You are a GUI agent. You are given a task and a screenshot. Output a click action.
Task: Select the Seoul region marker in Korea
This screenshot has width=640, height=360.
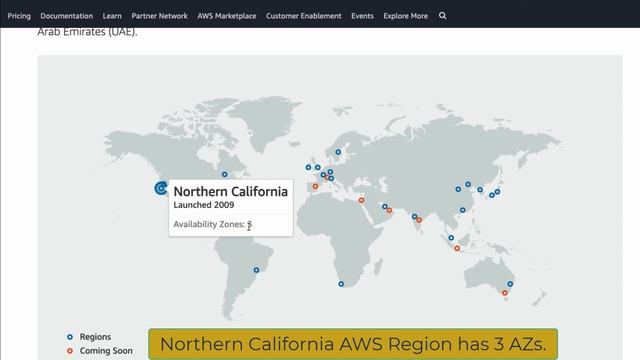(x=480, y=190)
